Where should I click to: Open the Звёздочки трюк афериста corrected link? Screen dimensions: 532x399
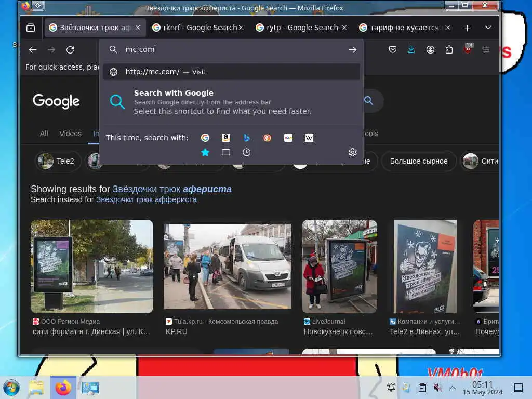[x=171, y=189]
